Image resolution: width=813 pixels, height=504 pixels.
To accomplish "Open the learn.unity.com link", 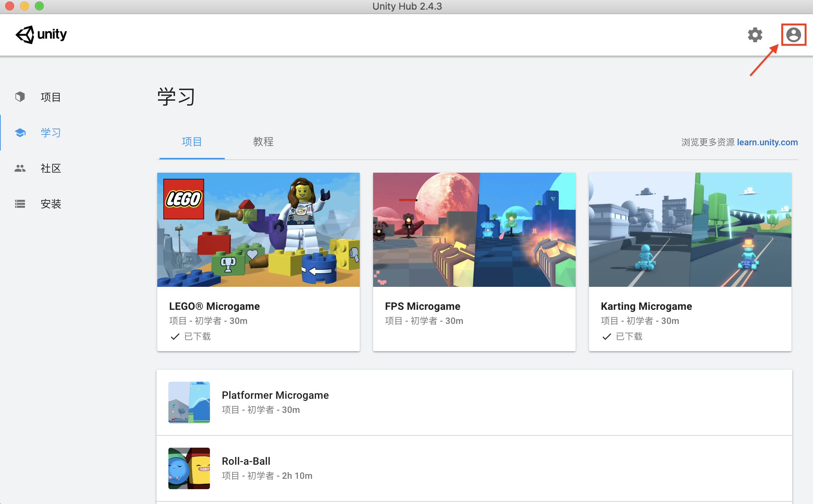I will point(767,142).
